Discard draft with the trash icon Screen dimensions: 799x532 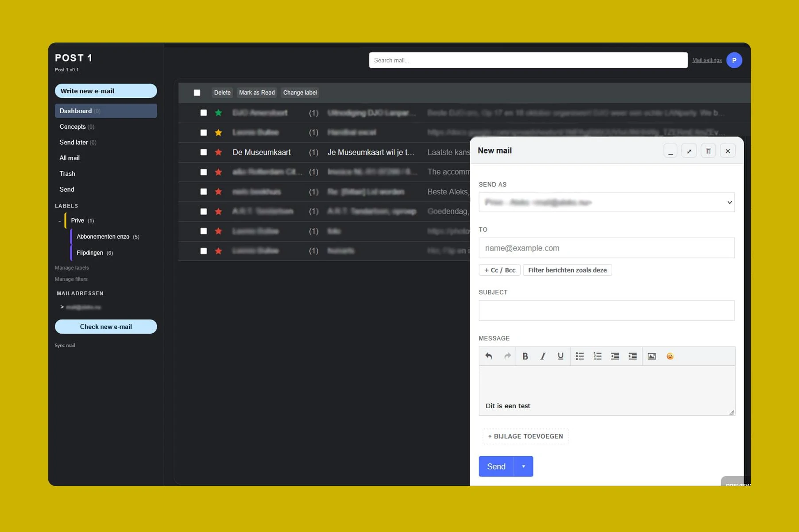click(708, 151)
